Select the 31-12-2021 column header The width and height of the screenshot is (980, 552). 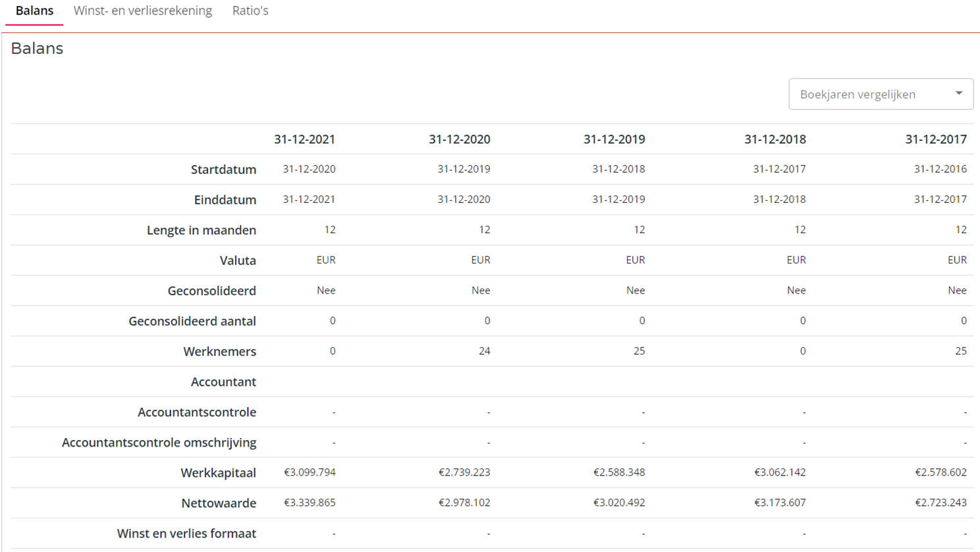(x=304, y=139)
